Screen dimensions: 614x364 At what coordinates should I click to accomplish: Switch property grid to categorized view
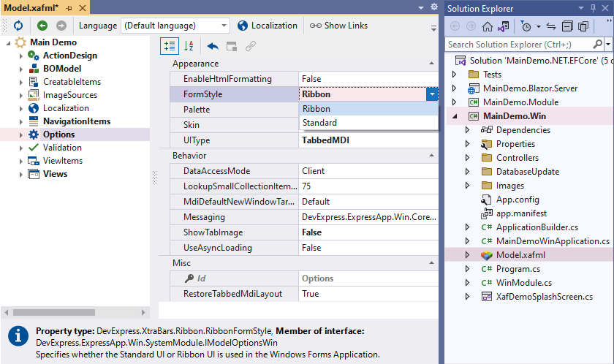[170, 46]
